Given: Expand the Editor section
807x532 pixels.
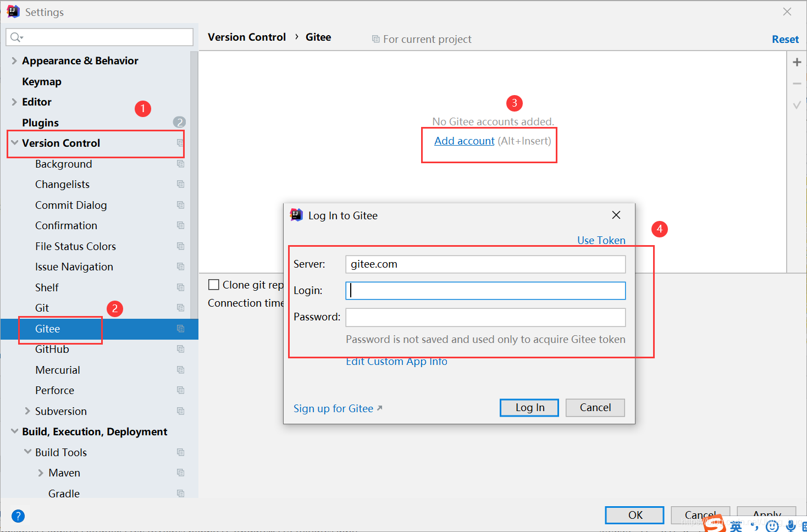Looking at the screenshot, I should click(14, 102).
